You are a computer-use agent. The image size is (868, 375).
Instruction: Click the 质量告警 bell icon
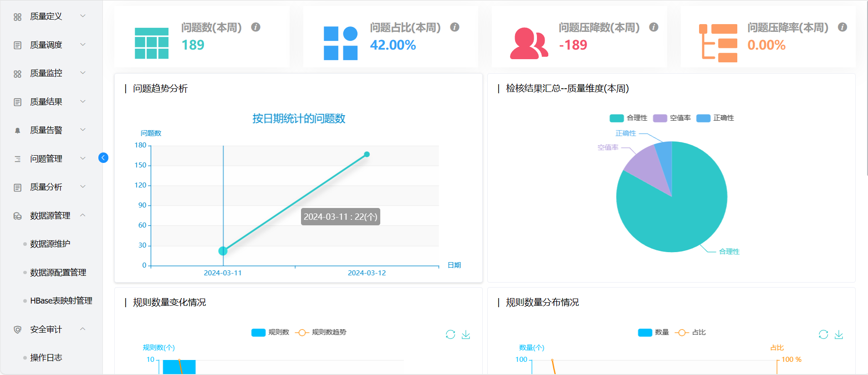point(17,131)
